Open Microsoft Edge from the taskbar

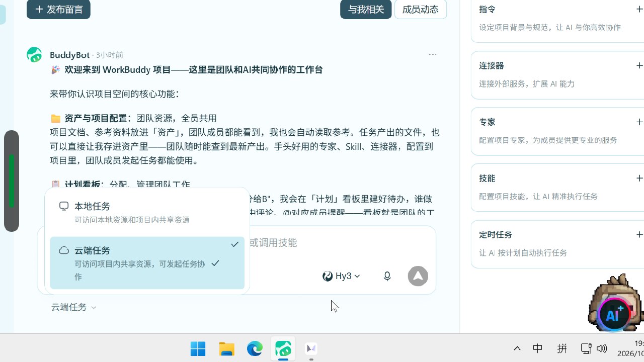pos(255,348)
